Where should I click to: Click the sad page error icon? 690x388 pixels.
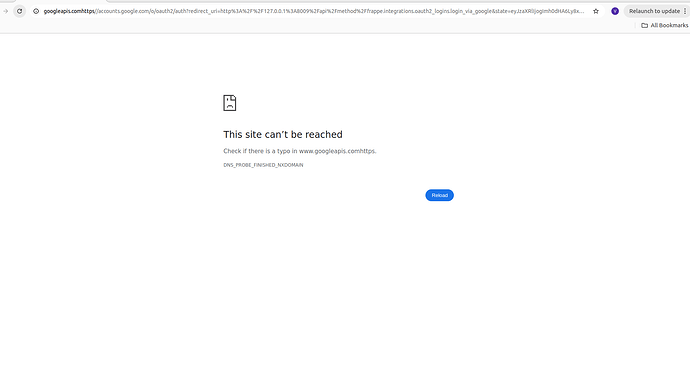(x=230, y=103)
